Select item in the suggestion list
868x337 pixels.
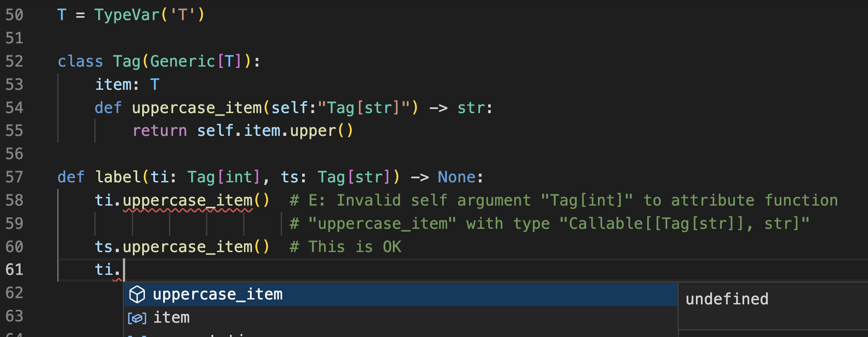(x=172, y=317)
